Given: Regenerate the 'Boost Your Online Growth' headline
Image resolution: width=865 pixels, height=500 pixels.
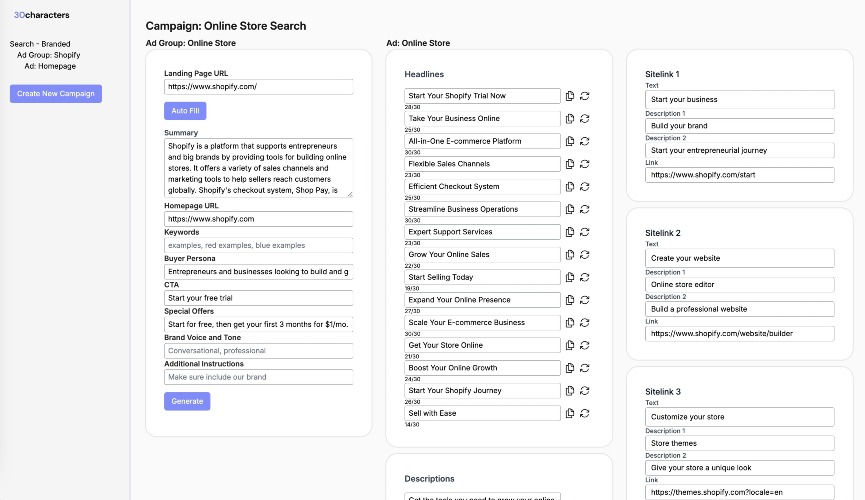Looking at the screenshot, I should pos(585,368).
